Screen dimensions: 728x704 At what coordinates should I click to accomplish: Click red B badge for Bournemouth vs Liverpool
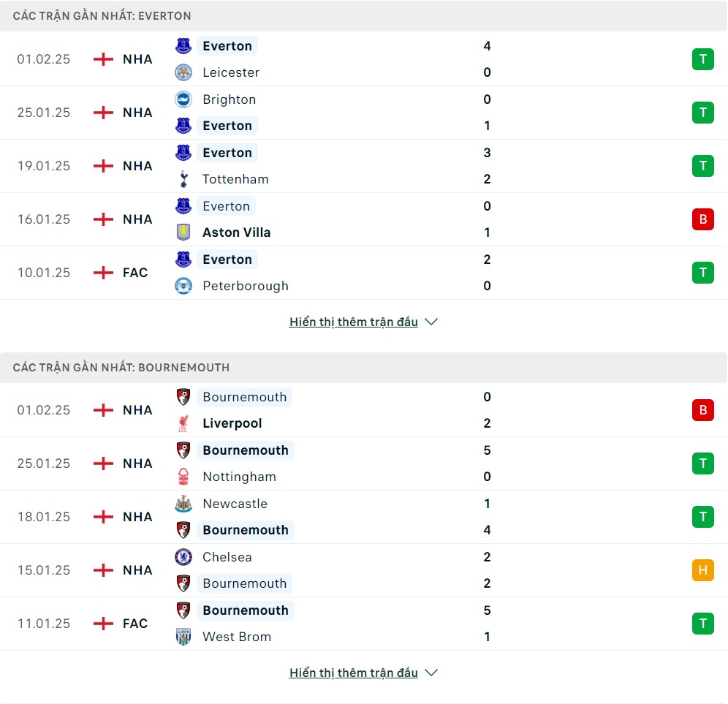click(703, 411)
